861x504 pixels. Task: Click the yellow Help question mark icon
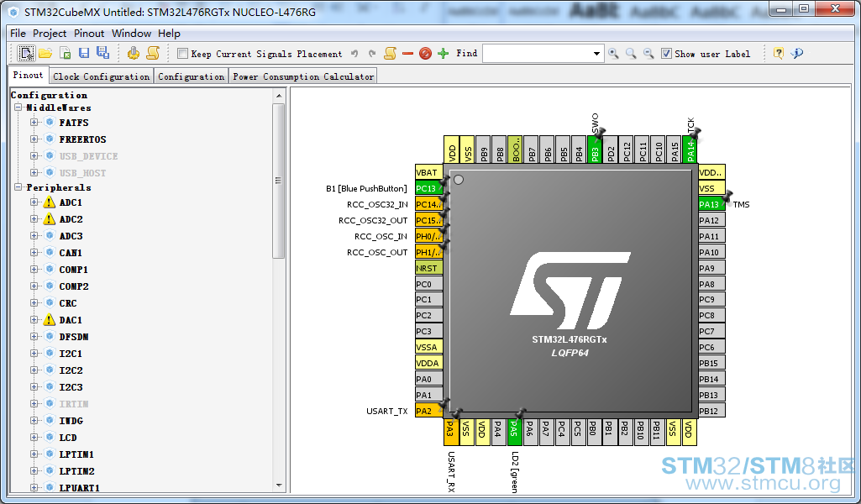tap(778, 53)
